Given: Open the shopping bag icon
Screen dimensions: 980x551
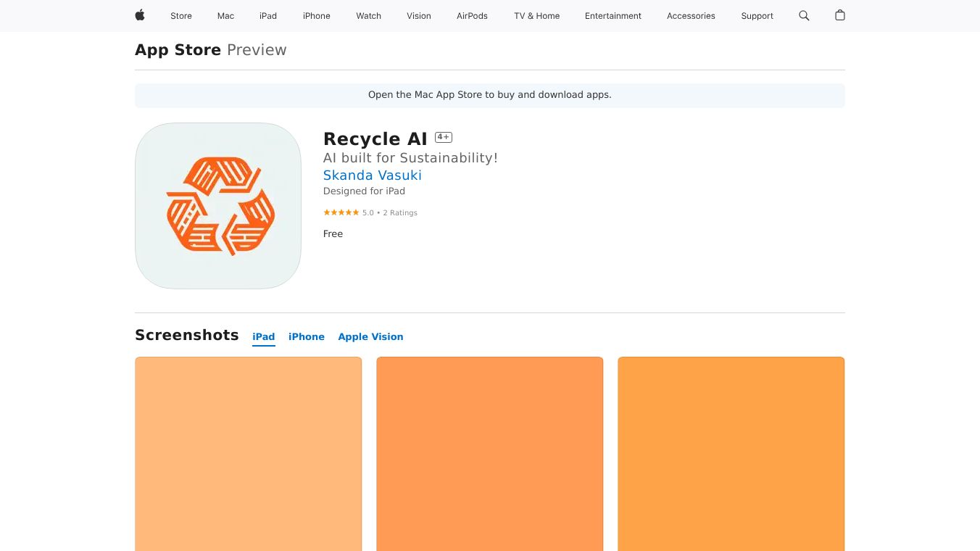Looking at the screenshot, I should coord(840,15).
